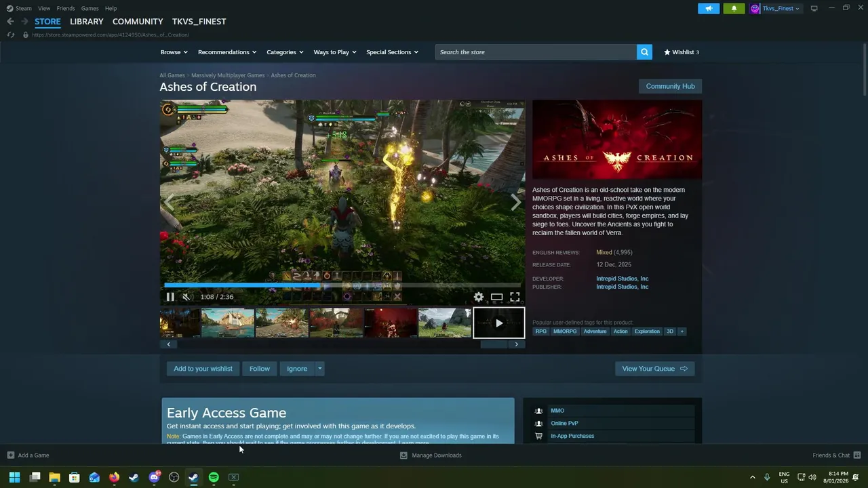The image size is (868, 488).
Task: Unmute the trailer video
Action: pos(186,297)
